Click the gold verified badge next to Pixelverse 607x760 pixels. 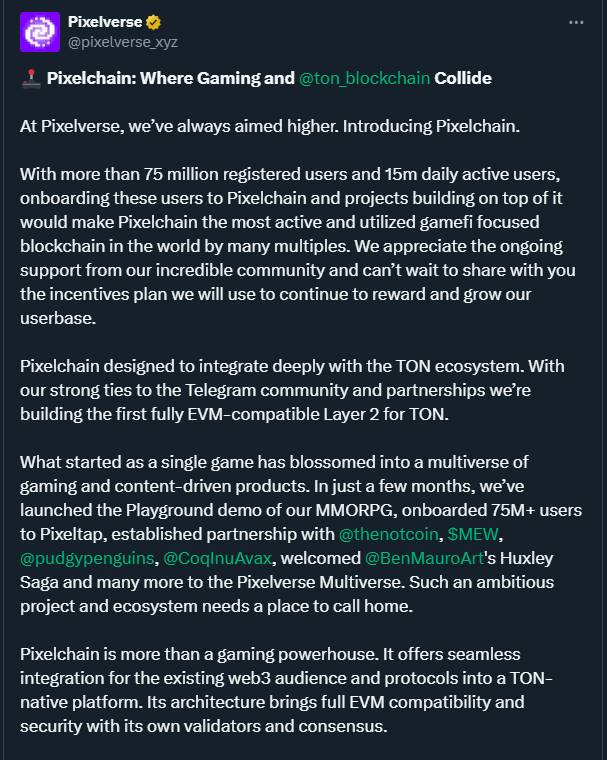coord(153,22)
